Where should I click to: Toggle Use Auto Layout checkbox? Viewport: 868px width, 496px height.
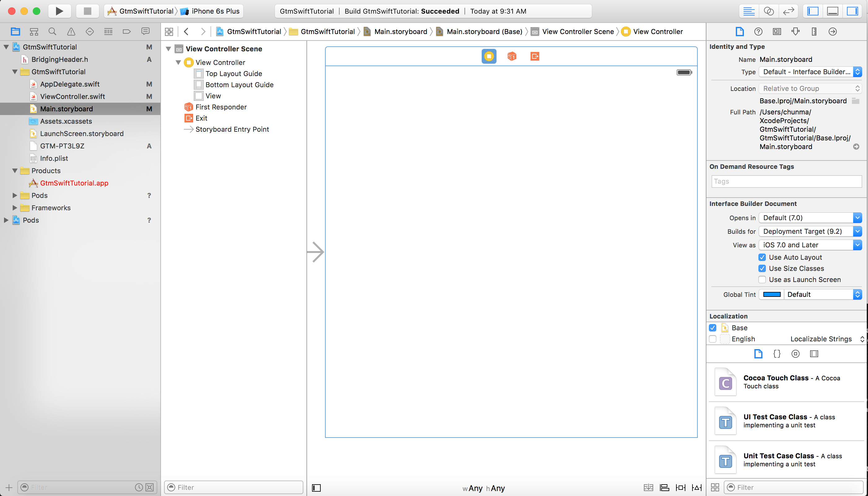[762, 257]
